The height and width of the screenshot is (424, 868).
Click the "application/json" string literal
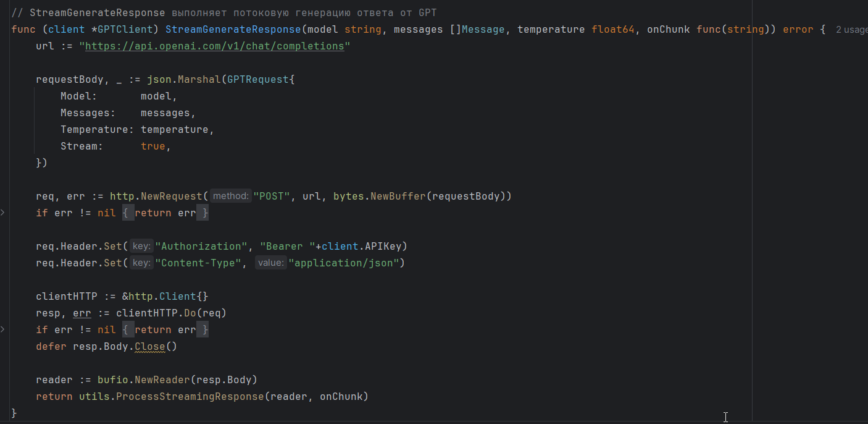344,263
